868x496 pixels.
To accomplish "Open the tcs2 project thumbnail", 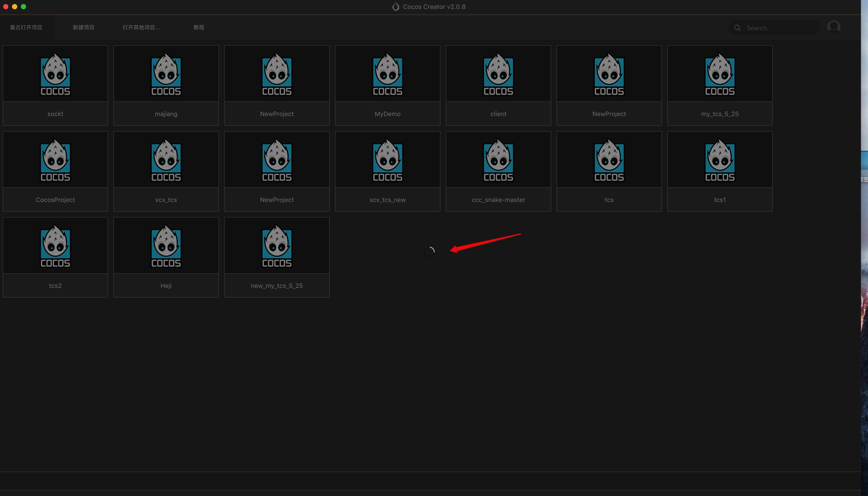I will (55, 246).
